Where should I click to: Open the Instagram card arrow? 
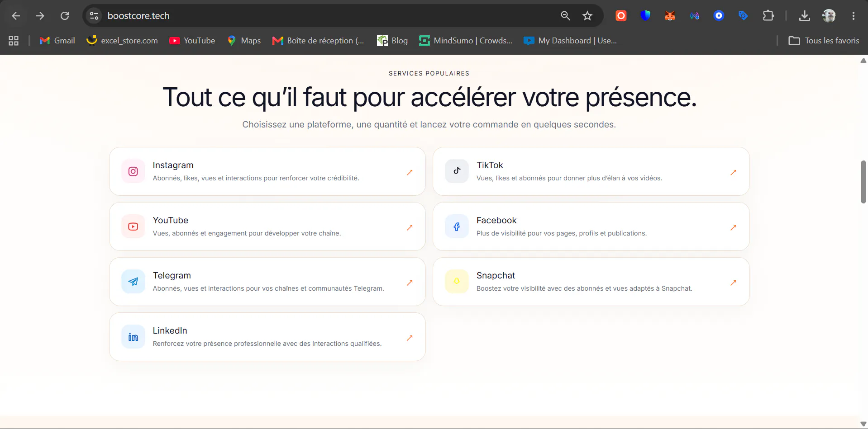[410, 172]
